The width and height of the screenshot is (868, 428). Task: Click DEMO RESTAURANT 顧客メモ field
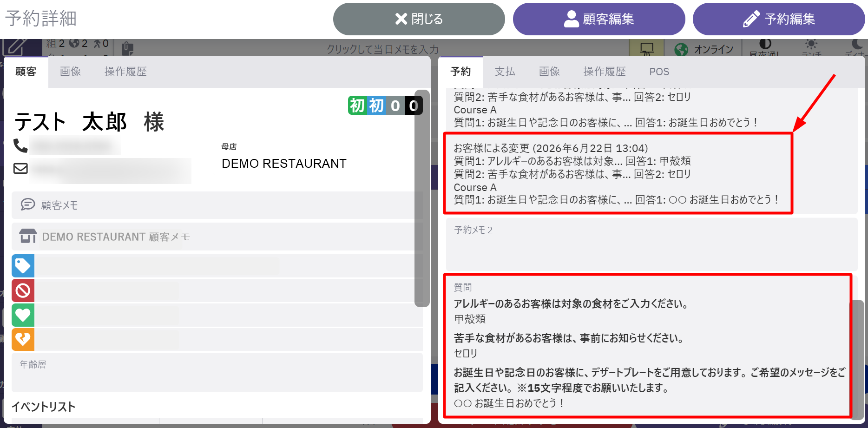tap(217, 237)
